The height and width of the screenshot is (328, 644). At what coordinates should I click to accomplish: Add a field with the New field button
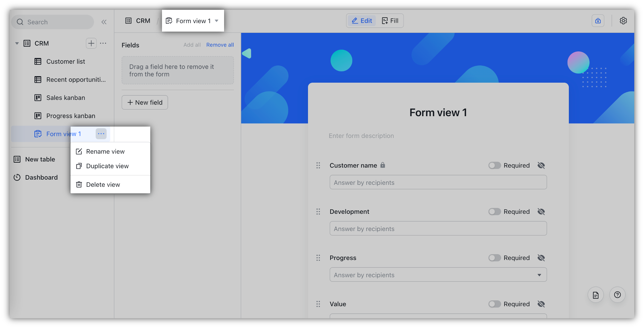tap(144, 102)
